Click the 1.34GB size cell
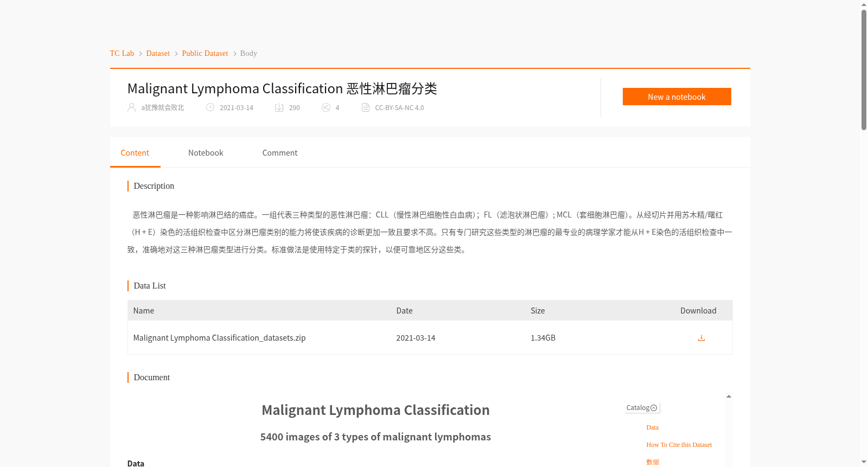Image resolution: width=868 pixels, height=467 pixels. coord(543,338)
